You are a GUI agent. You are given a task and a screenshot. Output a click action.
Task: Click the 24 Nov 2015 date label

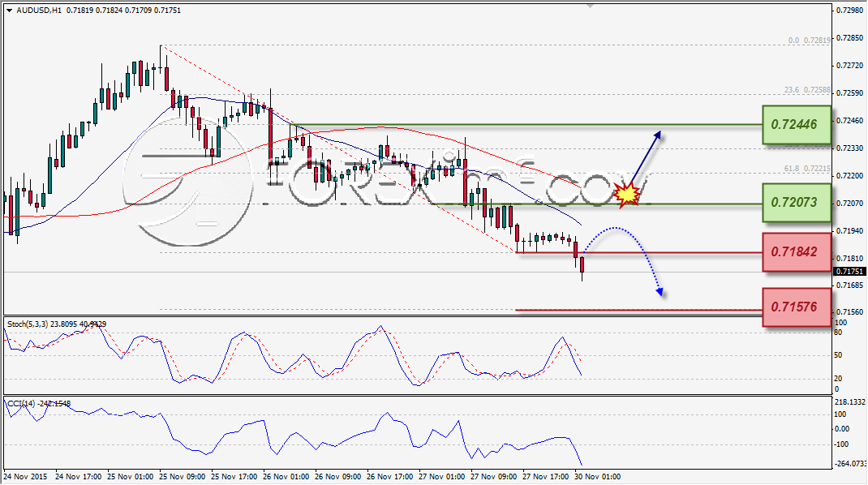(25, 477)
